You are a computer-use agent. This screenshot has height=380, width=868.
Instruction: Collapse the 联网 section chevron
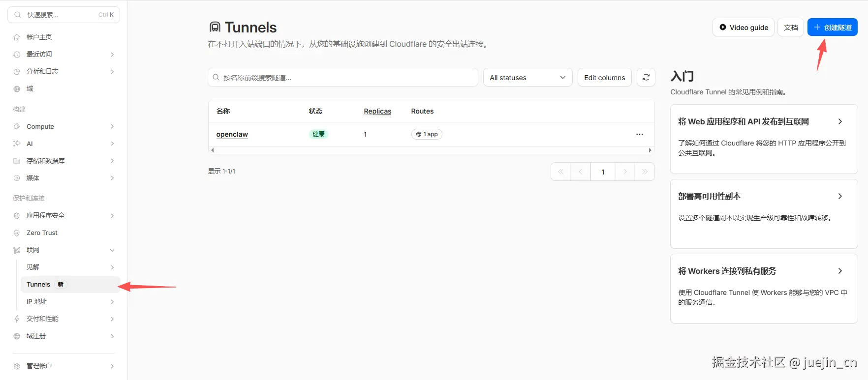[x=112, y=250]
